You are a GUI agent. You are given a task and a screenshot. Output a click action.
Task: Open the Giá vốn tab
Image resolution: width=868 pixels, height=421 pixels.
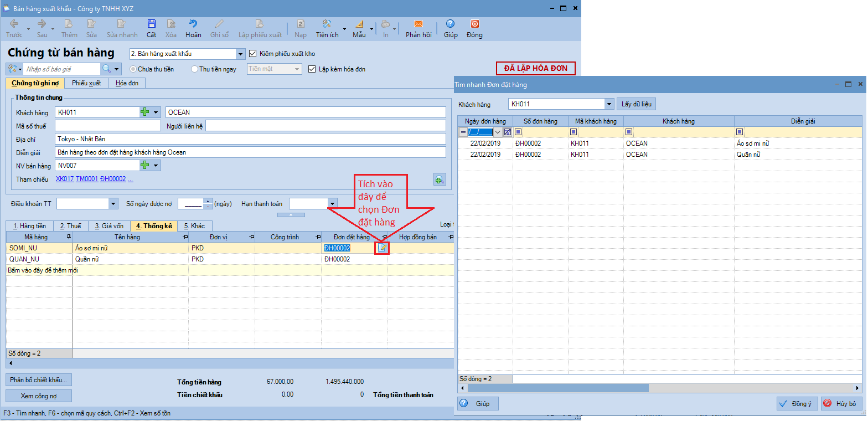click(x=108, y=226)
